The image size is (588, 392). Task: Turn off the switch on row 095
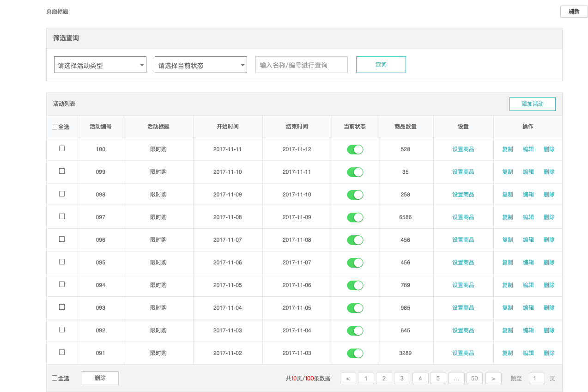coord(355,262)
